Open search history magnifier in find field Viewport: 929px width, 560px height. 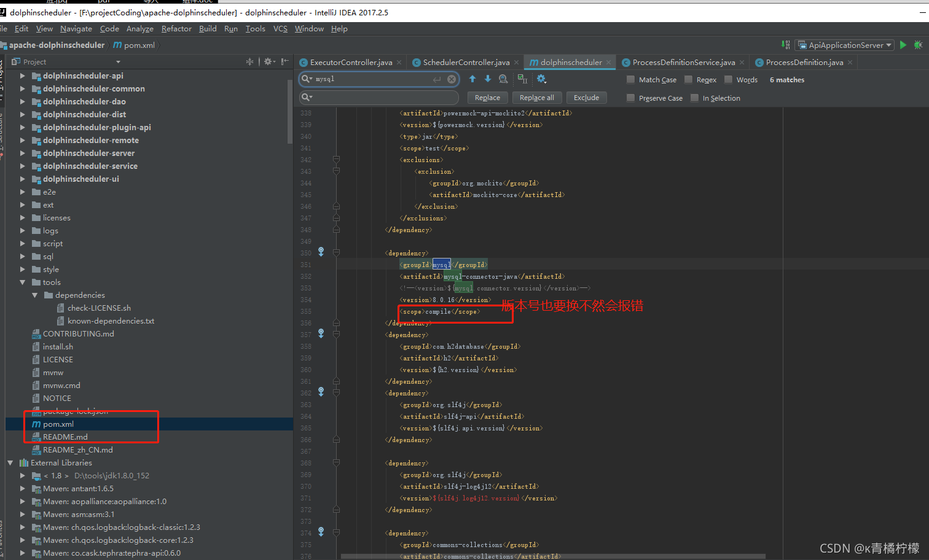tap(307, 79)
